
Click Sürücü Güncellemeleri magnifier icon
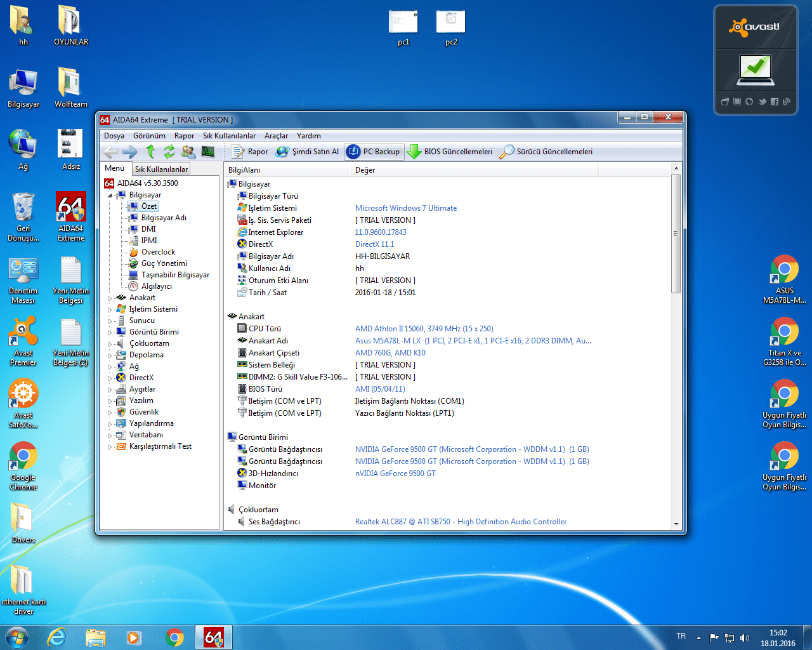coord(507,152)
